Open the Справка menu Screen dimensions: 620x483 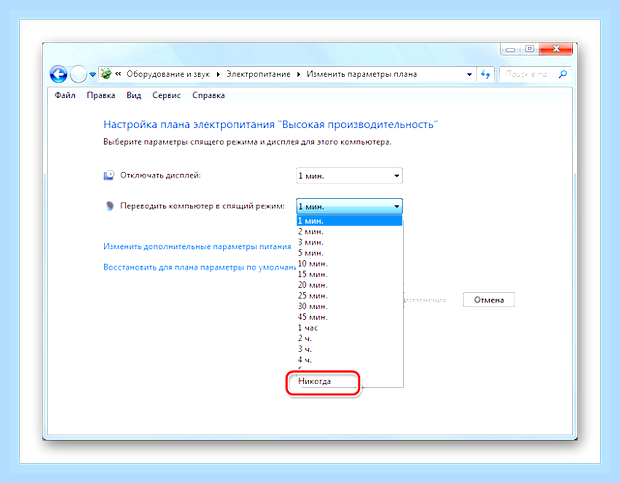(208, 95)
